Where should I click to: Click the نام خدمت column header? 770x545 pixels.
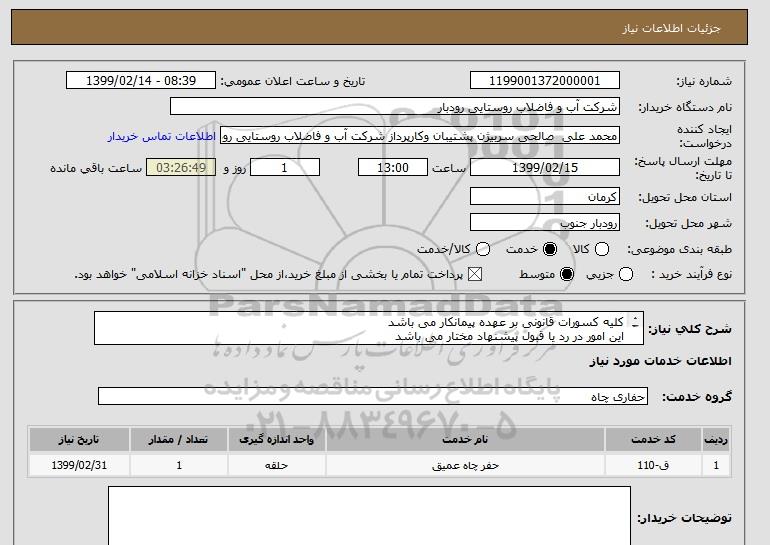pos(465,439)
